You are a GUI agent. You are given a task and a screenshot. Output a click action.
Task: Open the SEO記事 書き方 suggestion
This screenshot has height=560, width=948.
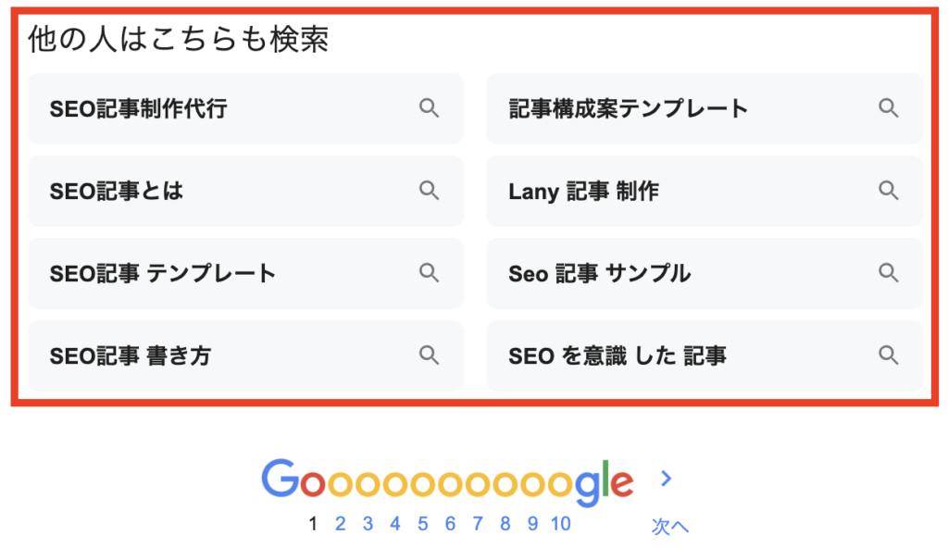click(131, 355)
